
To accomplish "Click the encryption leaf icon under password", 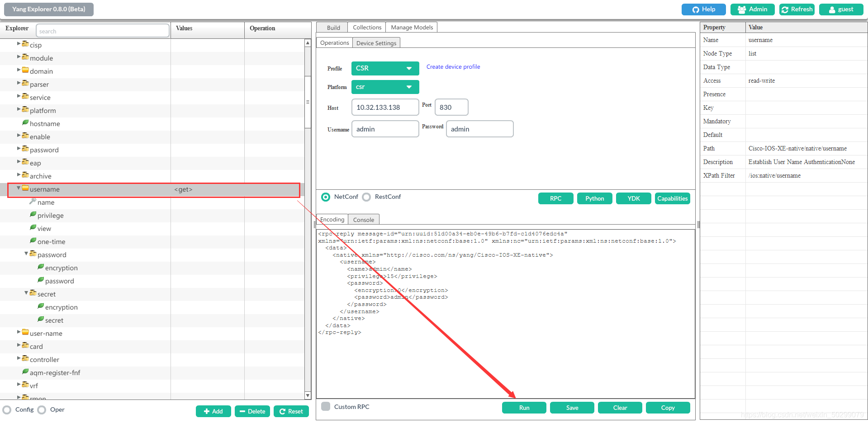I will point(41,267).
